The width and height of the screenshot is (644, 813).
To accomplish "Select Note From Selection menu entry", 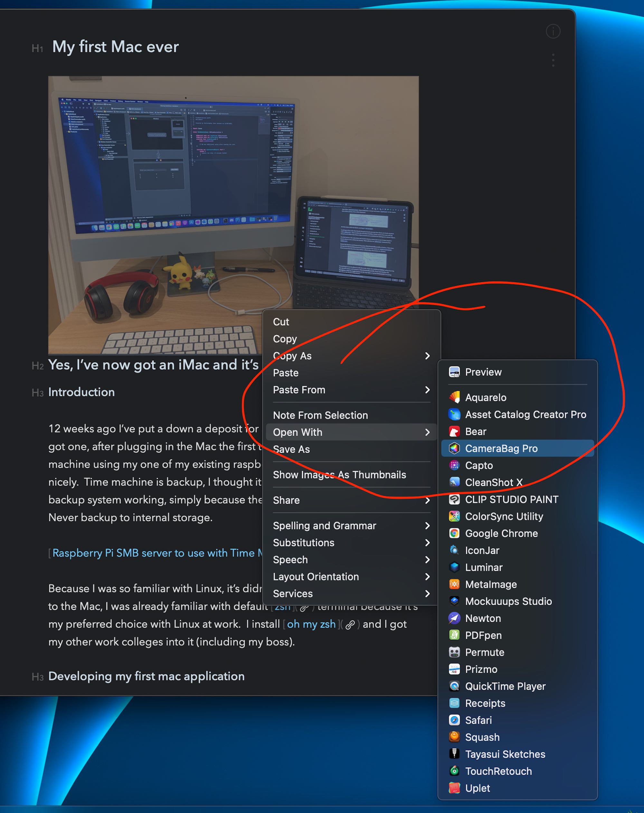I will pos(351,415).
